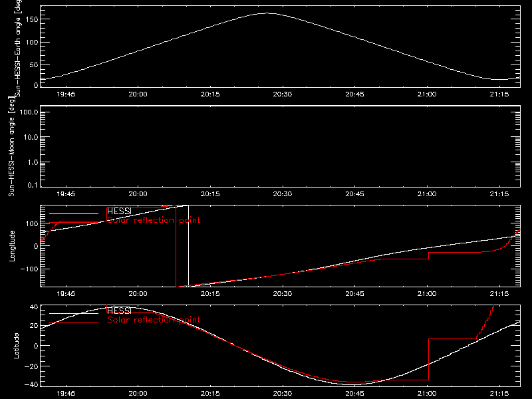Click the Latitude axis title

(16, 346)
